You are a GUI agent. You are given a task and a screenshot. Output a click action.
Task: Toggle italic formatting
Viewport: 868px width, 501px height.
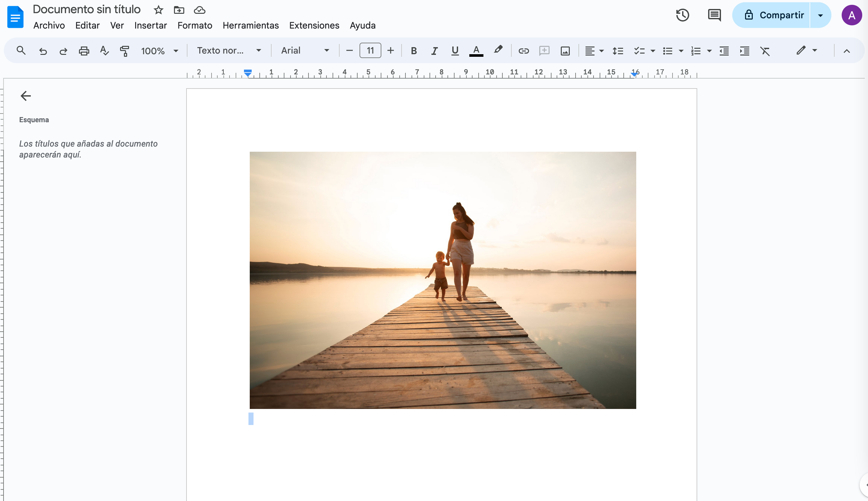click(x=434, y=51)
